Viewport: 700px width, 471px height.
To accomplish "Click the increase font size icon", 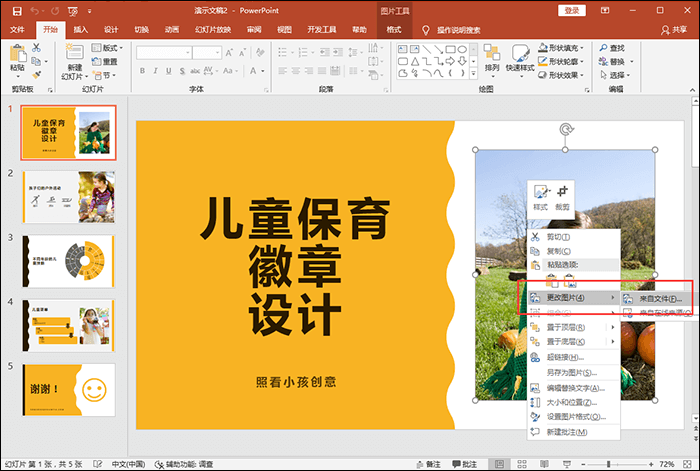I will pyautogui.click(x=229, y=53).
